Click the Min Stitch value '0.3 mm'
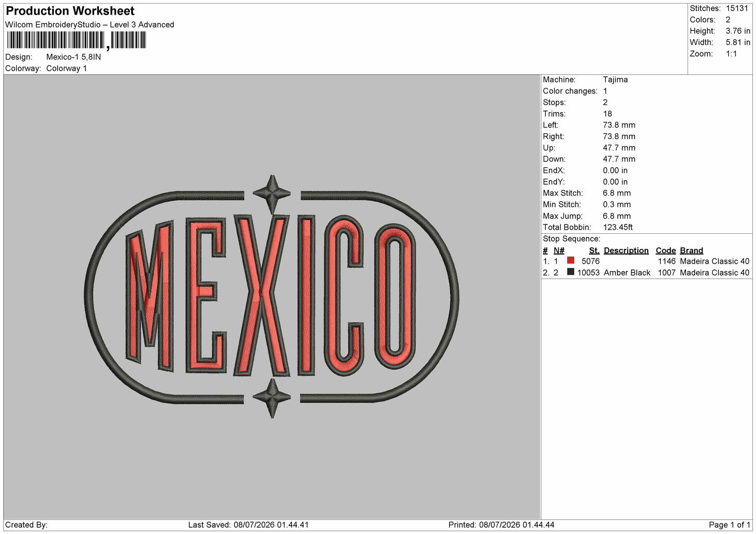This screenshot has width=756, height=534. click(x=617, y=204)
